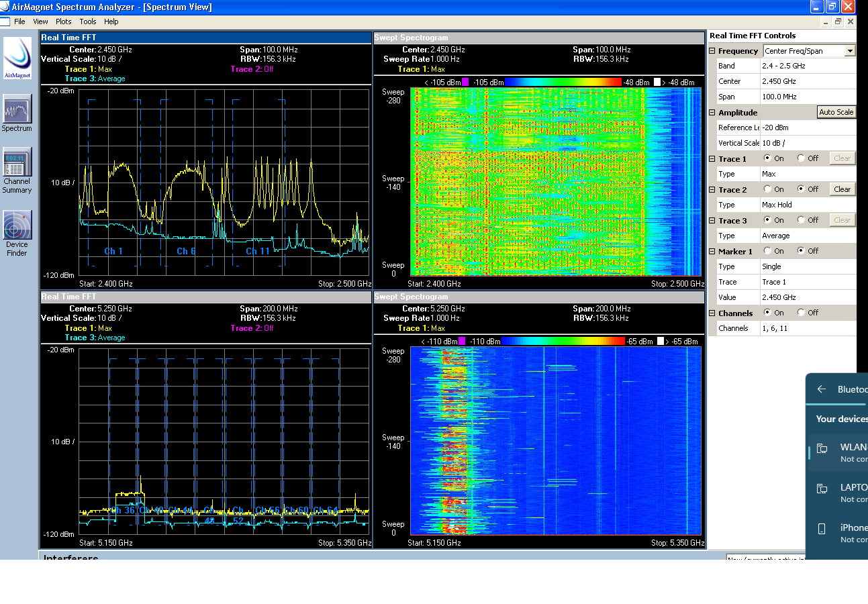Select On for Trace 3
The image size is (868, 604).
(x=768, y=220)
